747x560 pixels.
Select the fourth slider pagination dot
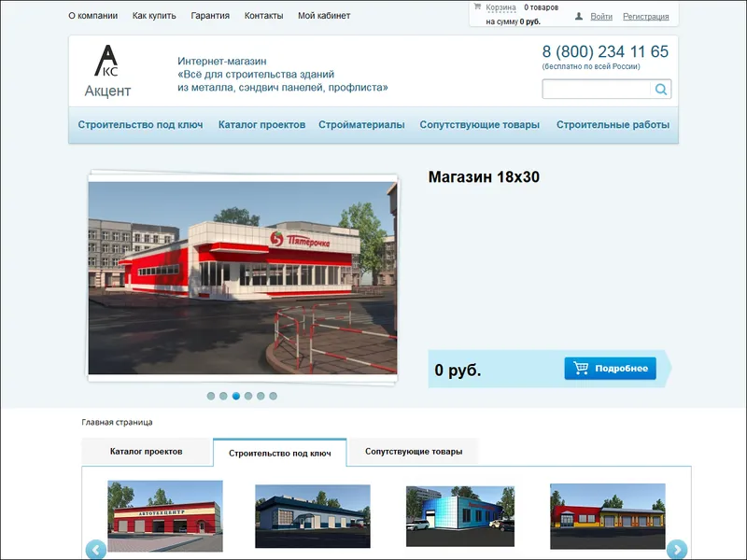(x=248, y=396)
